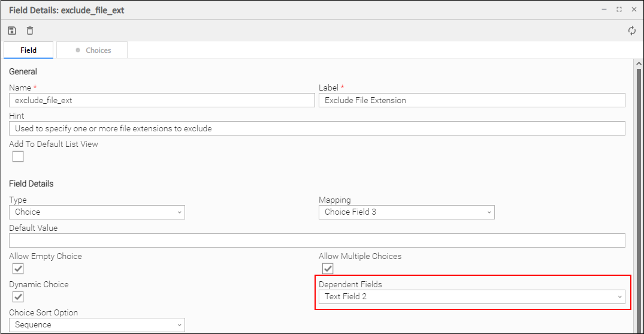Disable the Dynamic Choice checkbox
The height and width of the screenshot is (334, 644).
(18, 297)
